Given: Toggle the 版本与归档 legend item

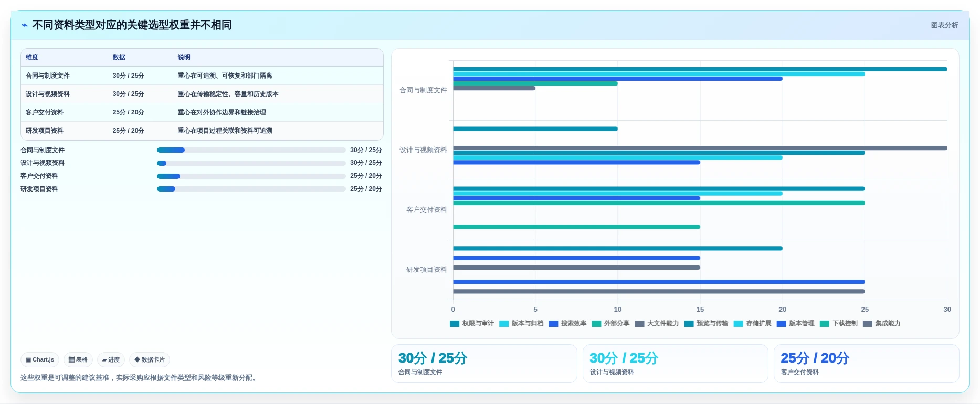Looking at the screenshot, I should [521, 323].
